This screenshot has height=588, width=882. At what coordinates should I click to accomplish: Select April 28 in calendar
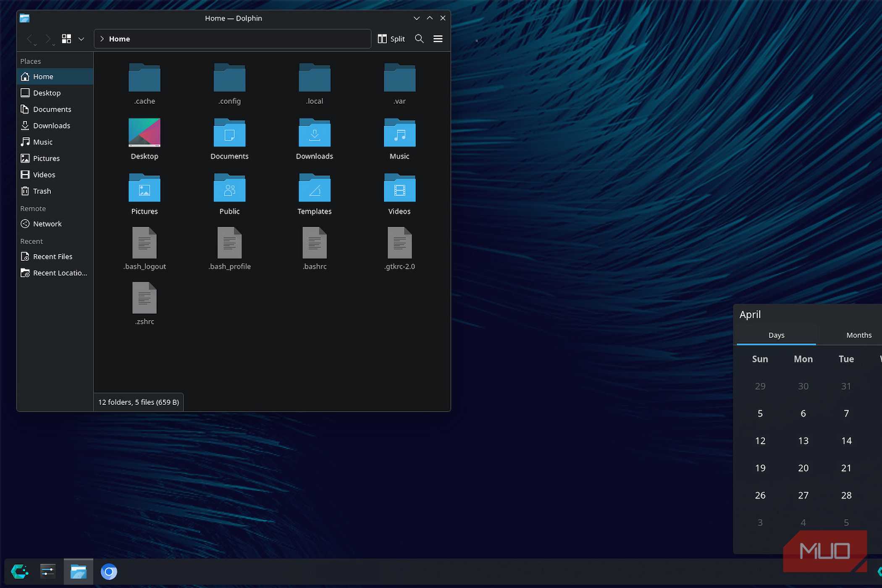[846, 495]
